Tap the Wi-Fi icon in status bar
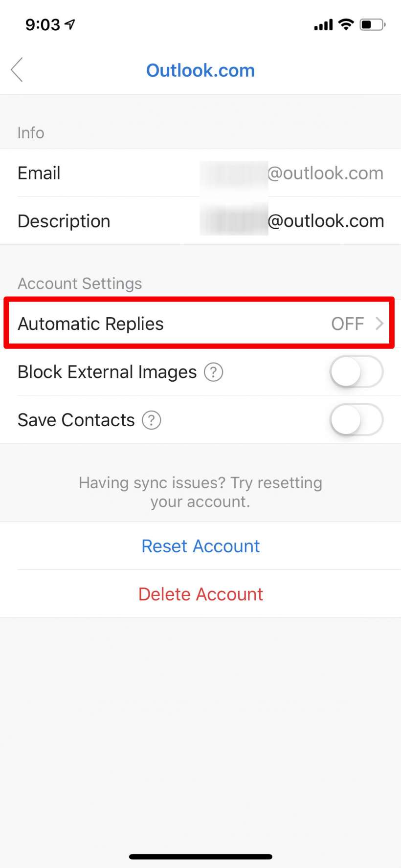401x868 pixels. pos(347,23)
